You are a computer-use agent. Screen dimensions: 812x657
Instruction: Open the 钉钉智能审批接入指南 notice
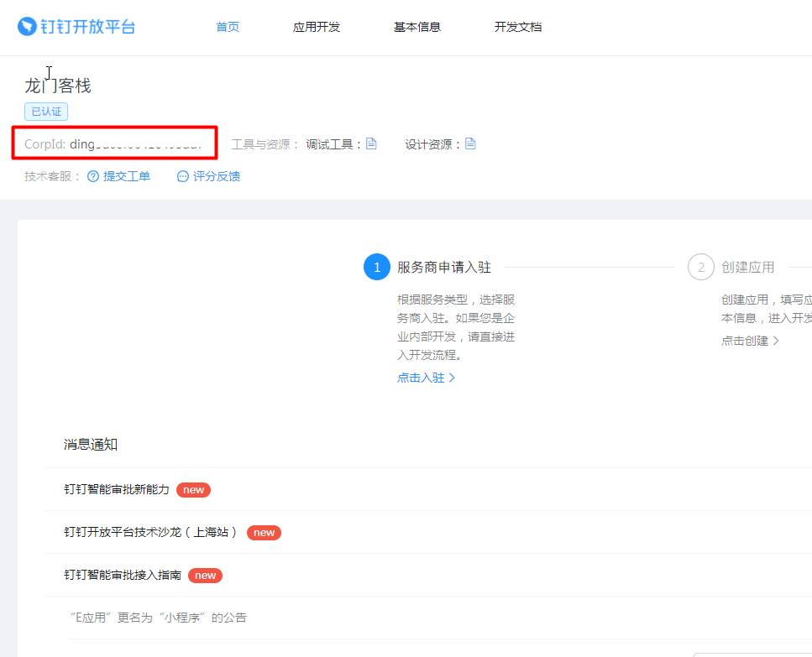123,575
